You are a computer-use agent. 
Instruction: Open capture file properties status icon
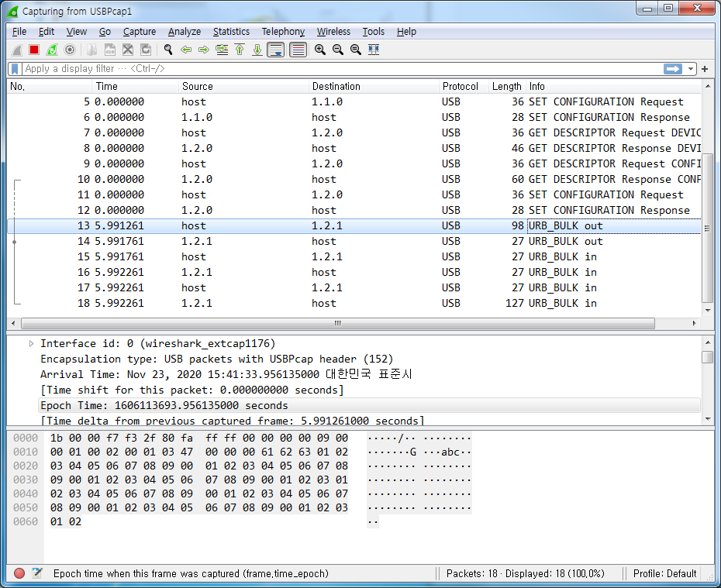[x=37, y=573]
